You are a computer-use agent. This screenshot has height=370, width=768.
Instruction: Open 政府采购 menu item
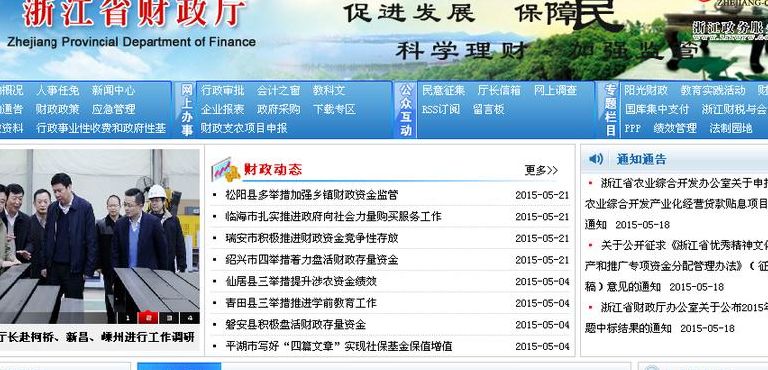pos(278,109)
